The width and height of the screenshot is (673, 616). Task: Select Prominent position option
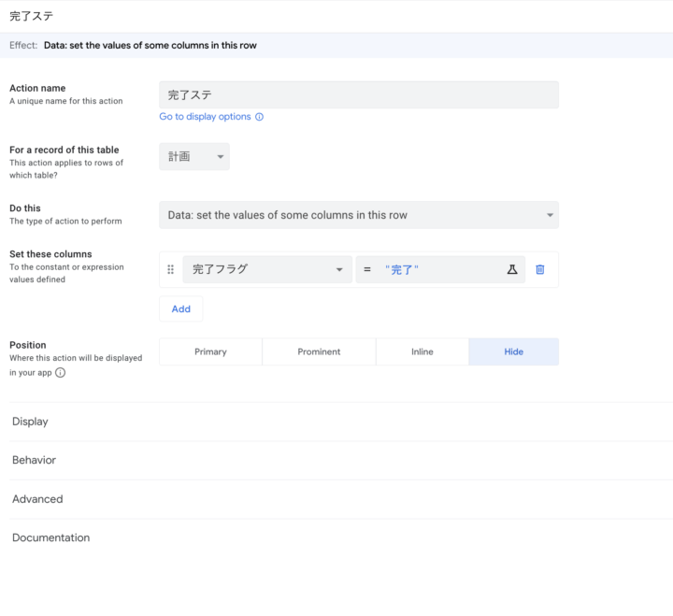[x=319, y=351]
